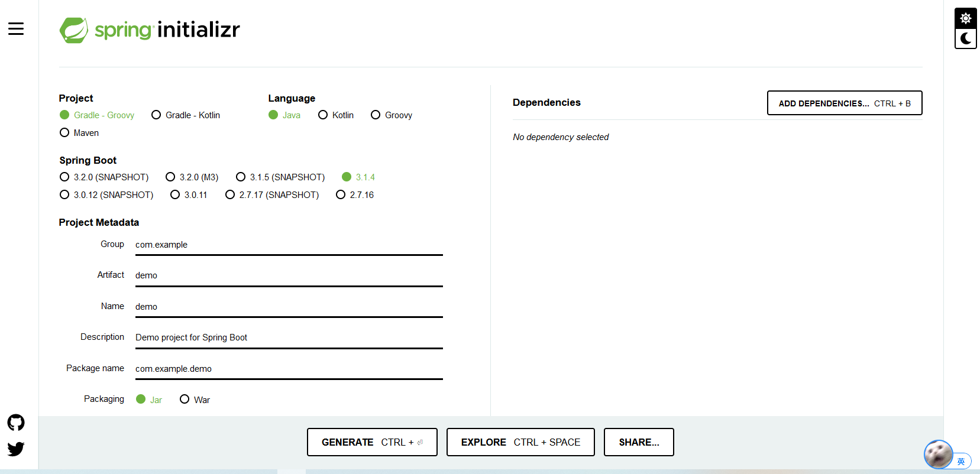Click the Artifact input field

289,275
